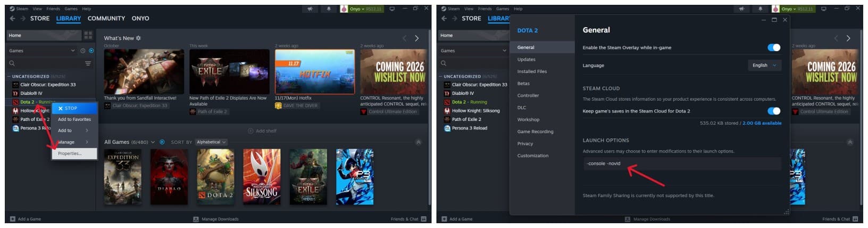The image size is (868, 228).
Task: Expand Add to submenu in context menu
Action: pyautogui.click(x=74, y=131)
